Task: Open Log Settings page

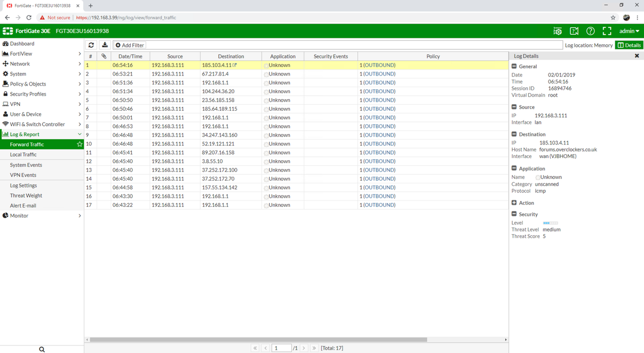Action: [42, 185]
